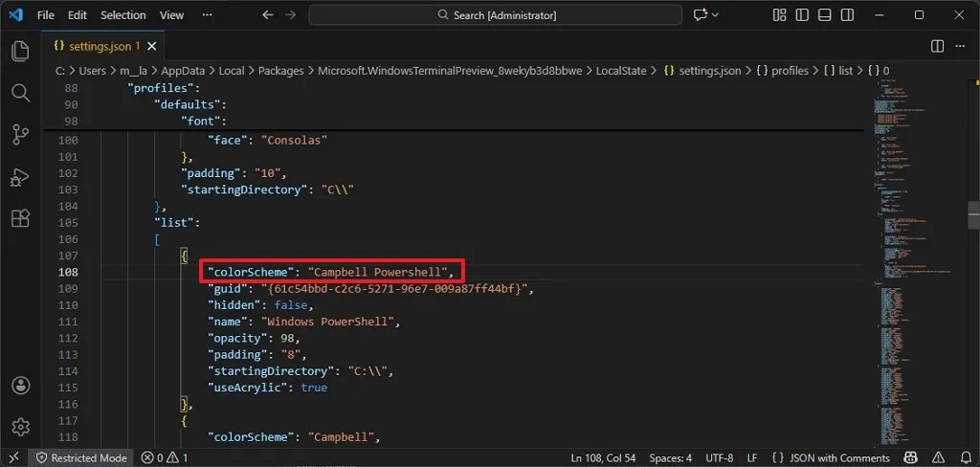Close the settings.json tab
This screenshot has width=980, height=467.
pyautogui.click(x=152, y=46)
